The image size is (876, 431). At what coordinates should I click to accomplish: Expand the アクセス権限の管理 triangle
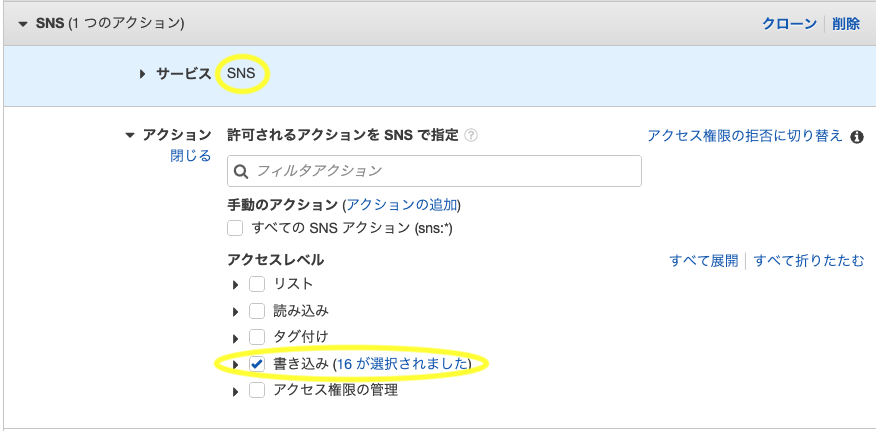pos(235,391)
